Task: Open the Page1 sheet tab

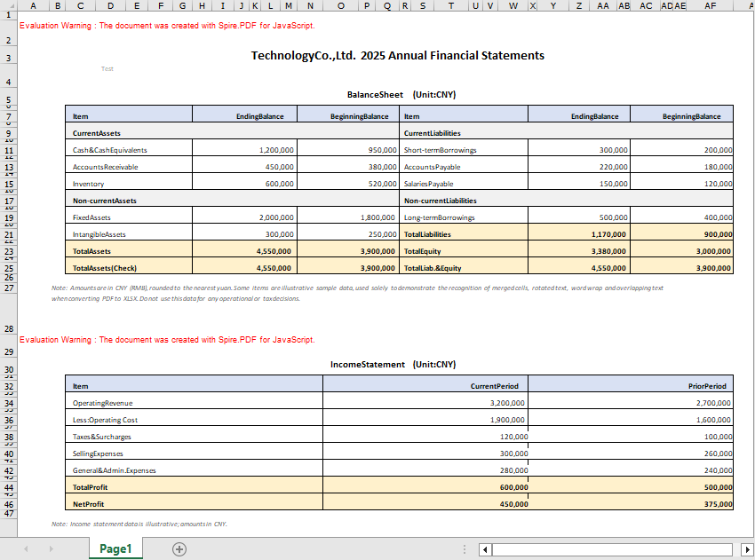Action: (115, 548)
